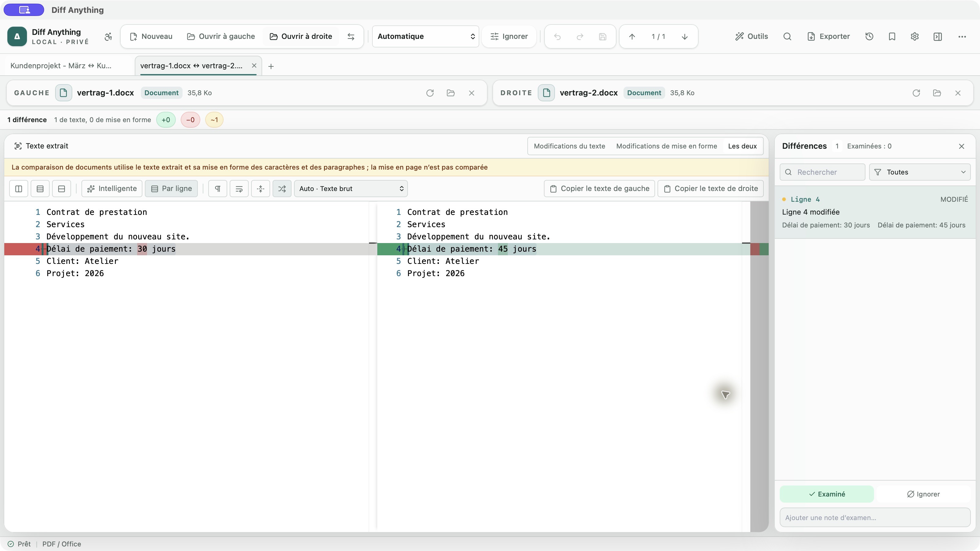Open folder for vertrag-2.docx on the right
This screenshot has width=980, height=551.
(x=937, y=93)
